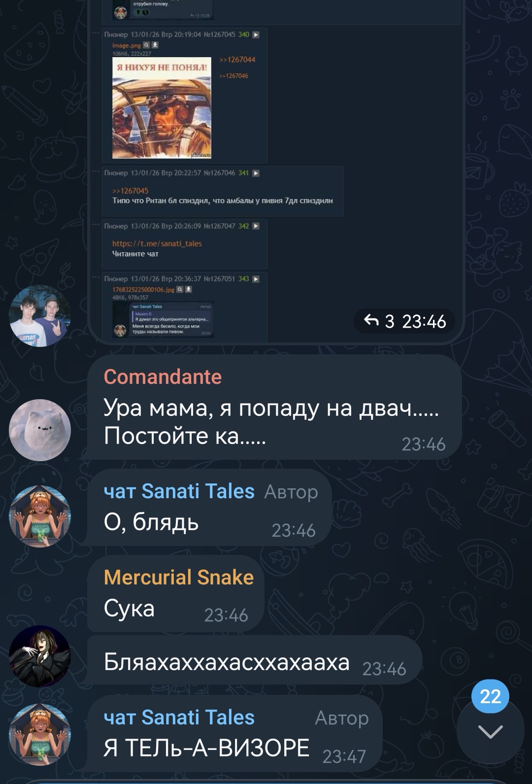This screenshot has width=532, height=784.
Task: Open the Comandante sender name
Action: (x=163, y=376)
